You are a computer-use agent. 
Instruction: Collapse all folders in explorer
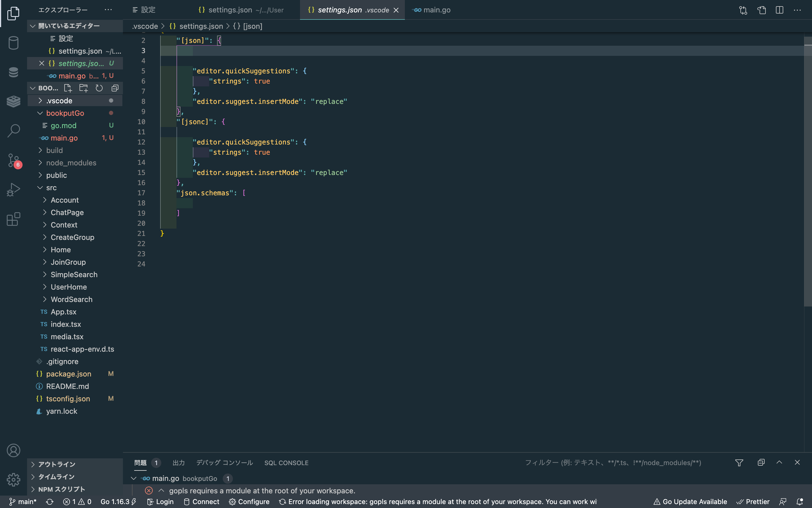click(x=115, y=88)
